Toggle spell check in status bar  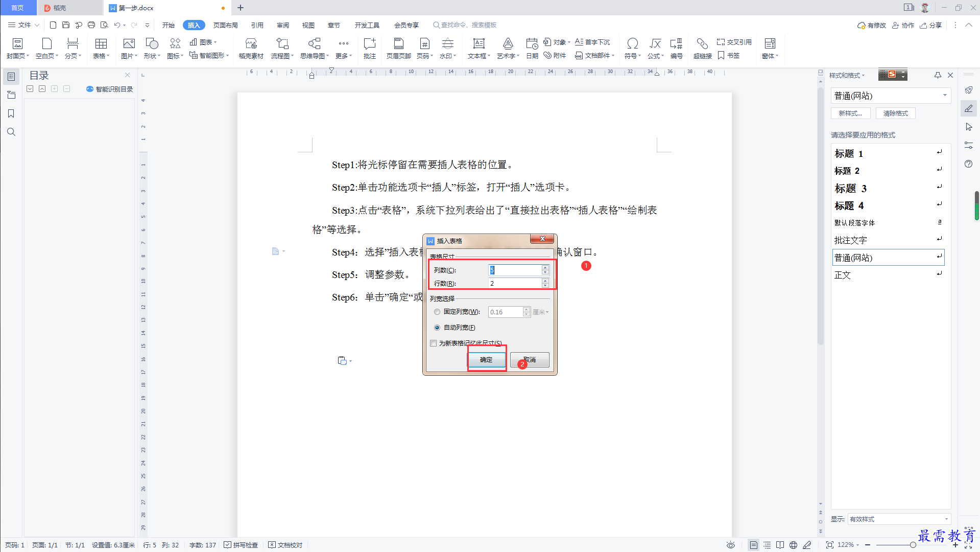pyautogui.click(x=241, y=545)
